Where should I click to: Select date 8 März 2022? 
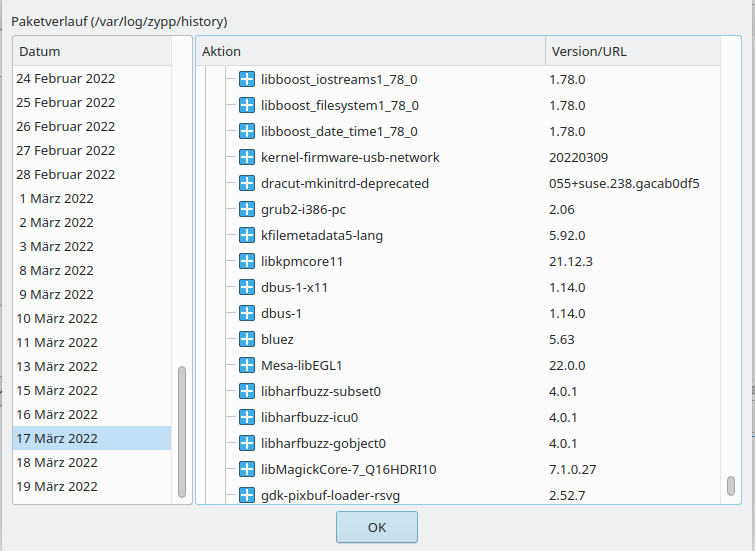(92, 270)
